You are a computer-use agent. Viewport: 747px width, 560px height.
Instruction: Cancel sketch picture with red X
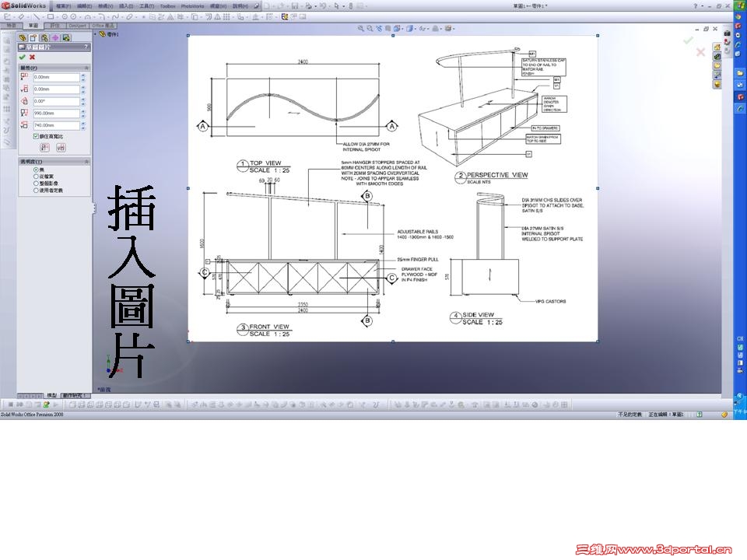[33, 57]
